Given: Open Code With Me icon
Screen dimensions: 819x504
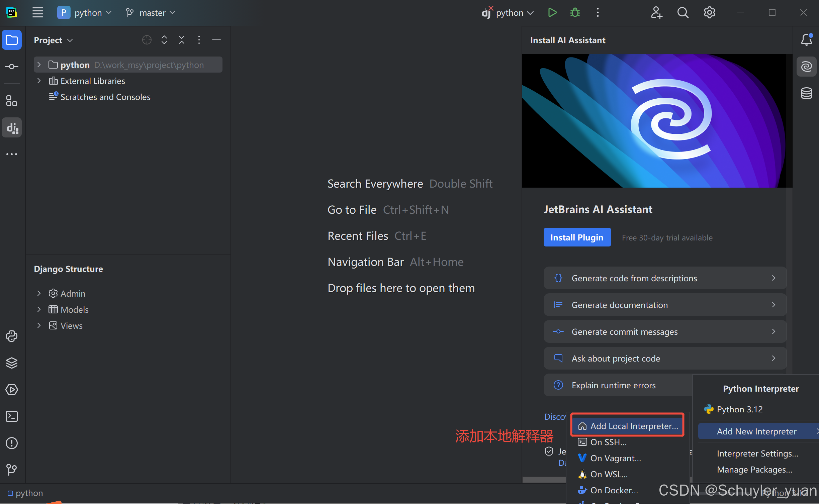Looking at the screenshot, I should (x=656, y=13).
